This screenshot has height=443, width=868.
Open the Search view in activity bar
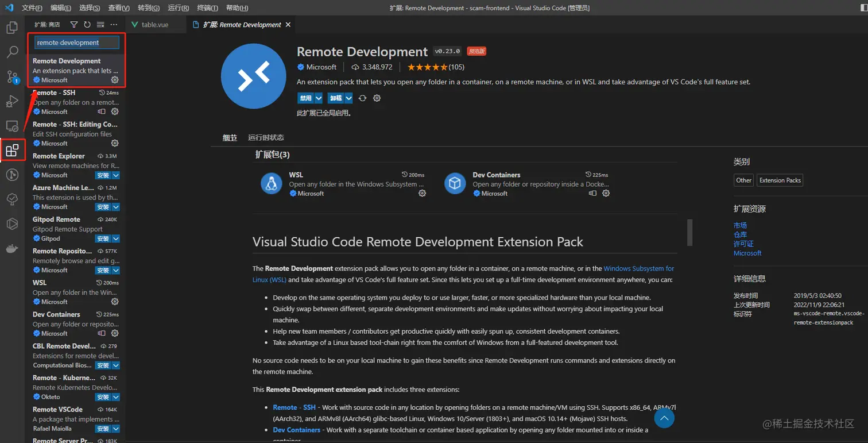(x=12, y=52)
